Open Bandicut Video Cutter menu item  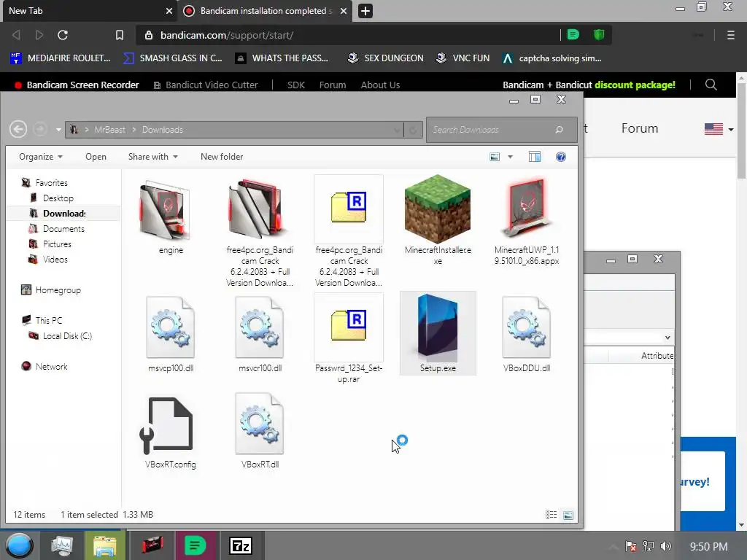coord(206,85)
